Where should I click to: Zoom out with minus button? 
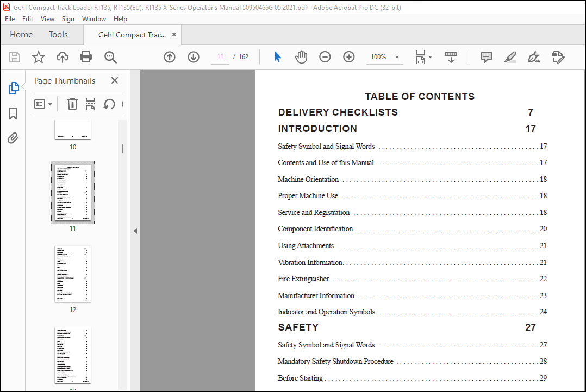(325, 57)
